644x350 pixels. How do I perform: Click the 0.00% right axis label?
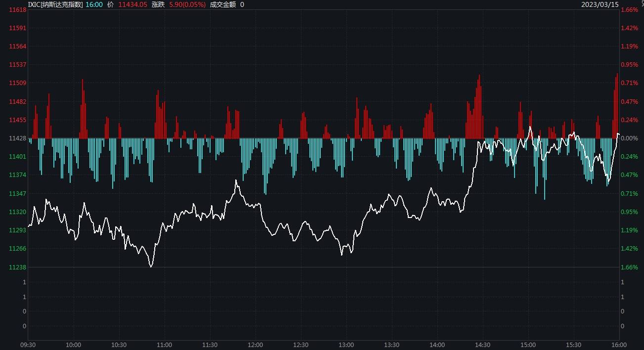(x=629, y=138)
